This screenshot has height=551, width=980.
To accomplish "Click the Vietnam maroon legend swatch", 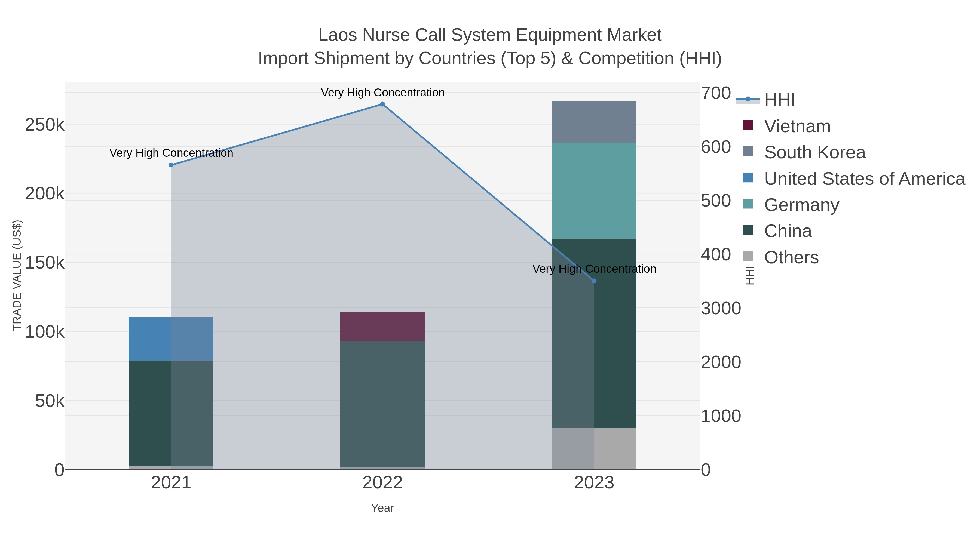I will coord(748,125).
